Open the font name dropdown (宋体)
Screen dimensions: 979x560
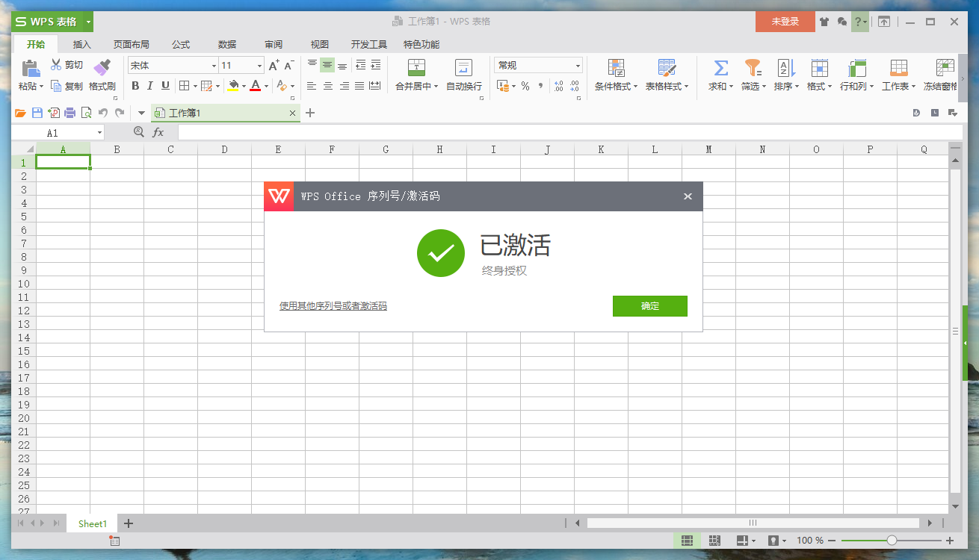[213, 66]
